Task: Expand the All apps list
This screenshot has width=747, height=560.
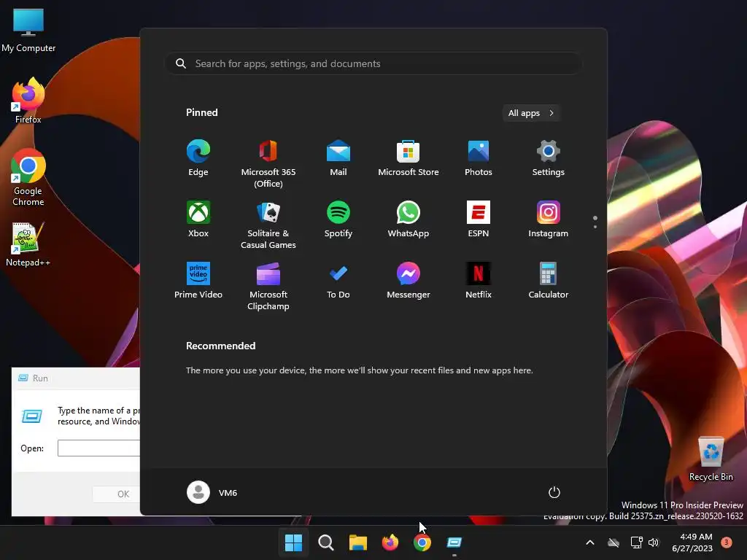Action: [x=531, y=113]
